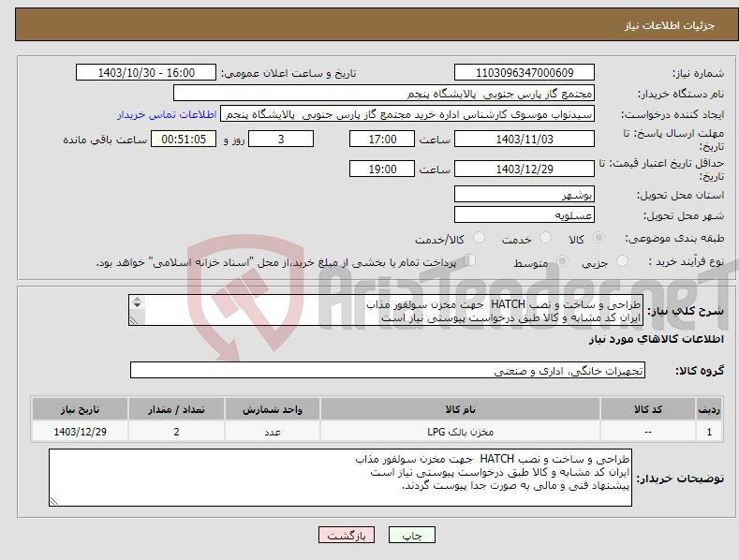Click the توضیحات خریدار text area

click(x=340, y=478)
